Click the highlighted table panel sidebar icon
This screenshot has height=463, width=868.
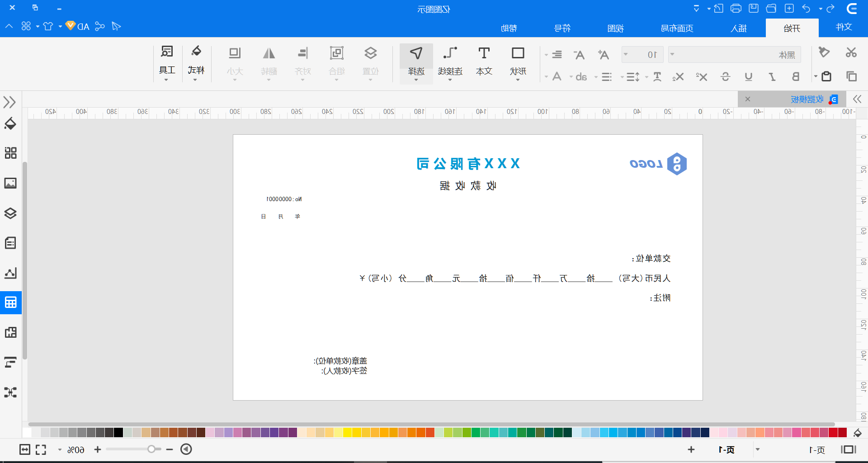click(x=10, y=302)
